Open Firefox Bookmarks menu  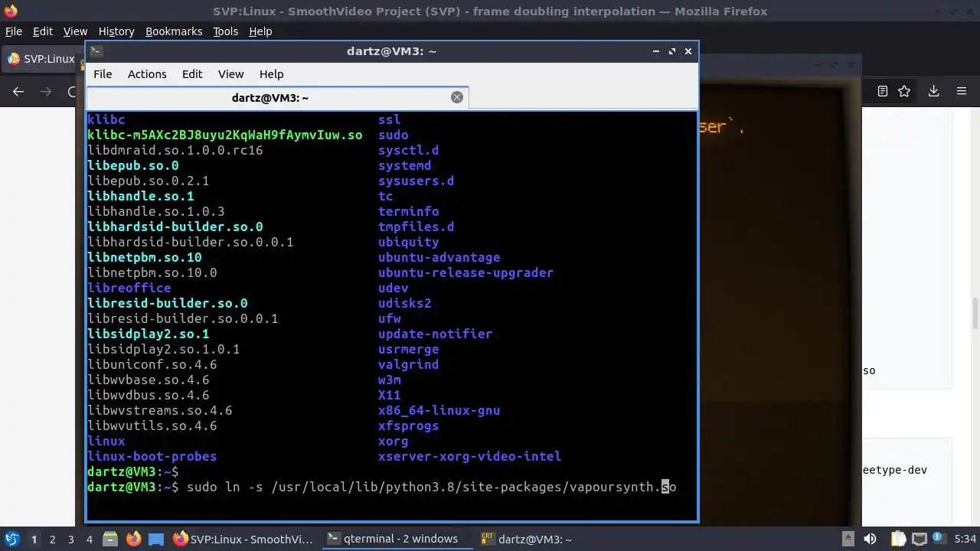click(x=174, y=31)
